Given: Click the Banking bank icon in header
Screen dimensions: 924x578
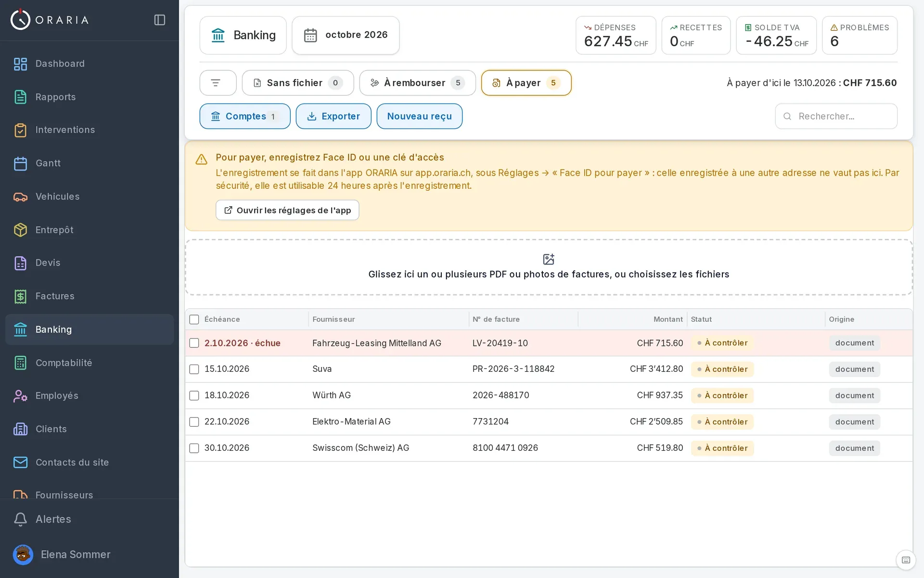Looking at the screenshot, I should tap(218, 35).
